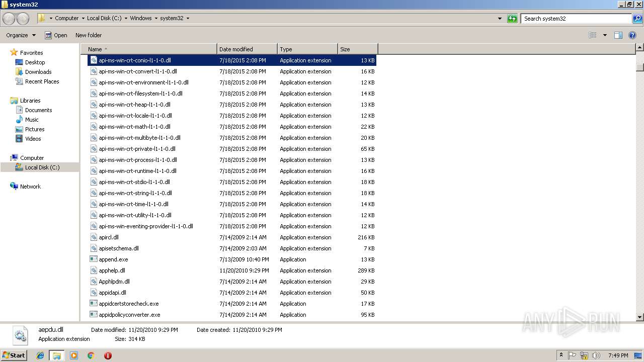The image size is (644, 362).
Task: Show hidden tray icons arrow
Action: [x=561, y=355]
